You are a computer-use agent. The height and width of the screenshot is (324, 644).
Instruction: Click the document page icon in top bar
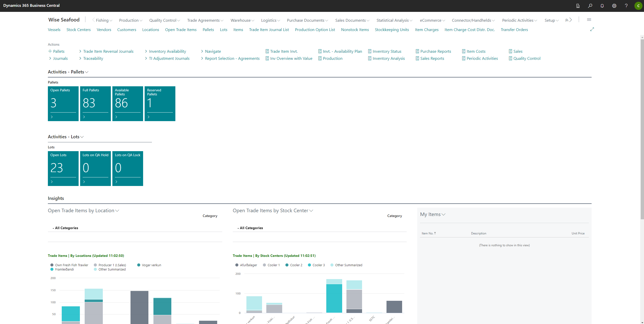coord(578,6)
